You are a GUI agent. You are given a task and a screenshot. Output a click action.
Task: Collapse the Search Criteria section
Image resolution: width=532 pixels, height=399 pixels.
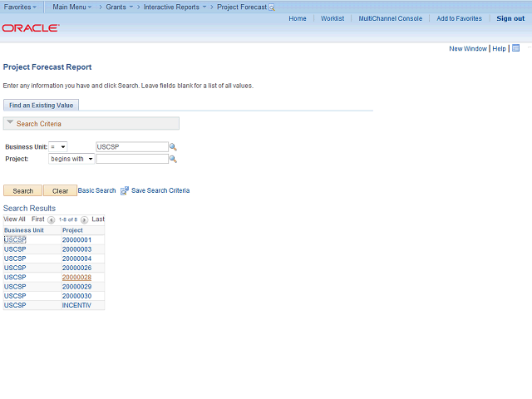click(x=10, y=122)
